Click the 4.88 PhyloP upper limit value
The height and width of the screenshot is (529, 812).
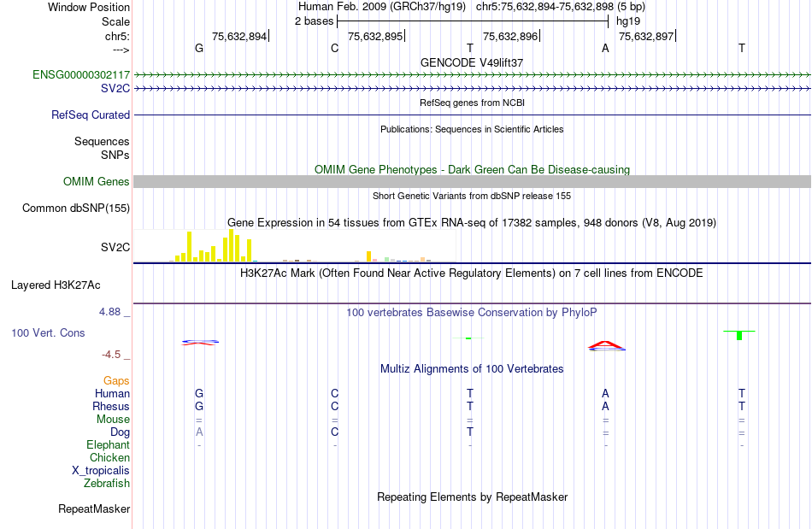[109, 312]
